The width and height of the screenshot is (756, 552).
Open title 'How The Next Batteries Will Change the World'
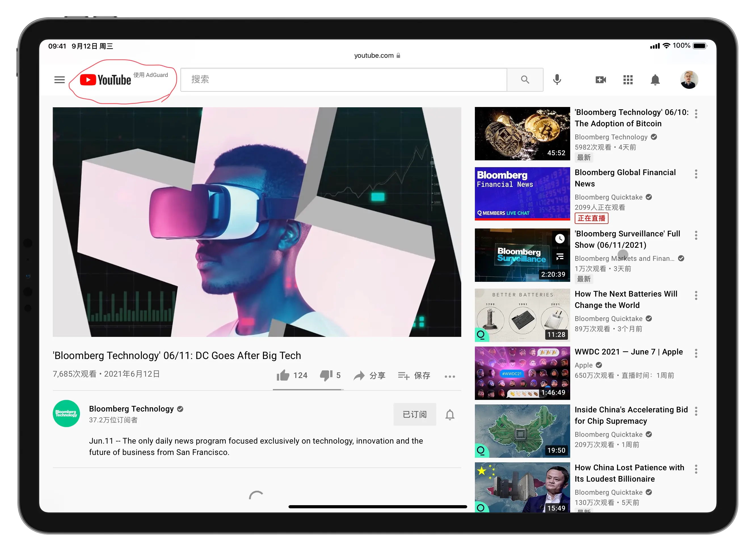click(626, 299)
